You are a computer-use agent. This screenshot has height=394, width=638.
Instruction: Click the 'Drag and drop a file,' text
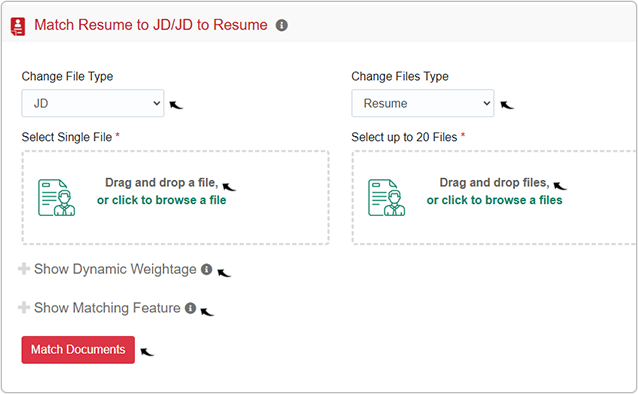point(162,183)
